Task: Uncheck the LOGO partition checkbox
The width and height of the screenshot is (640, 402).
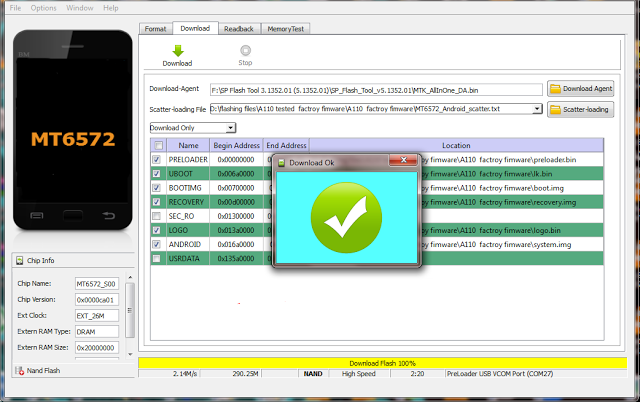Action: point(156,230)
